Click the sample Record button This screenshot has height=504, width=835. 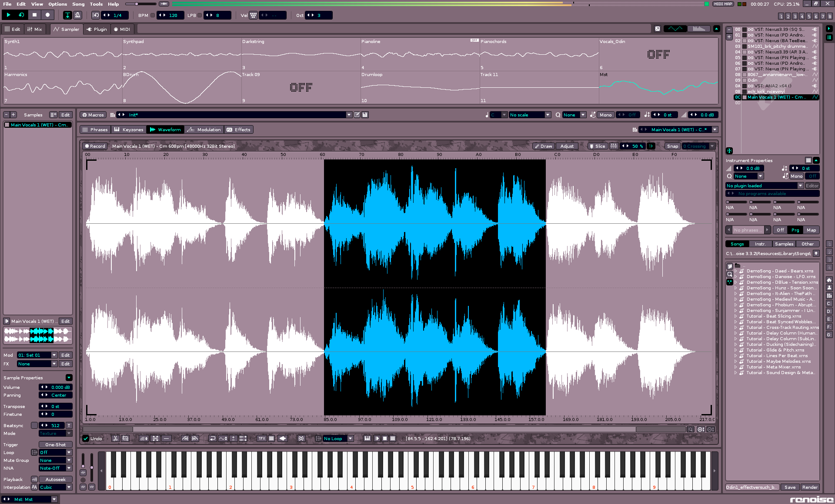click(x=95, y=146)
